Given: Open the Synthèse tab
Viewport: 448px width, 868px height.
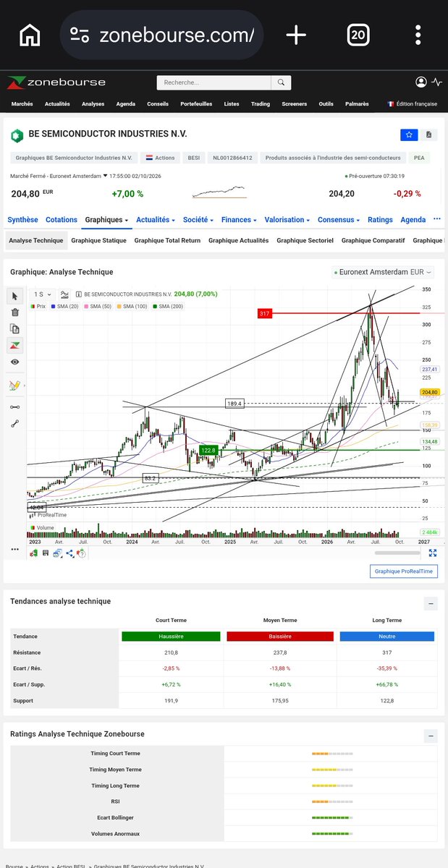Looking at the screenshot, I should pos(22,220).
